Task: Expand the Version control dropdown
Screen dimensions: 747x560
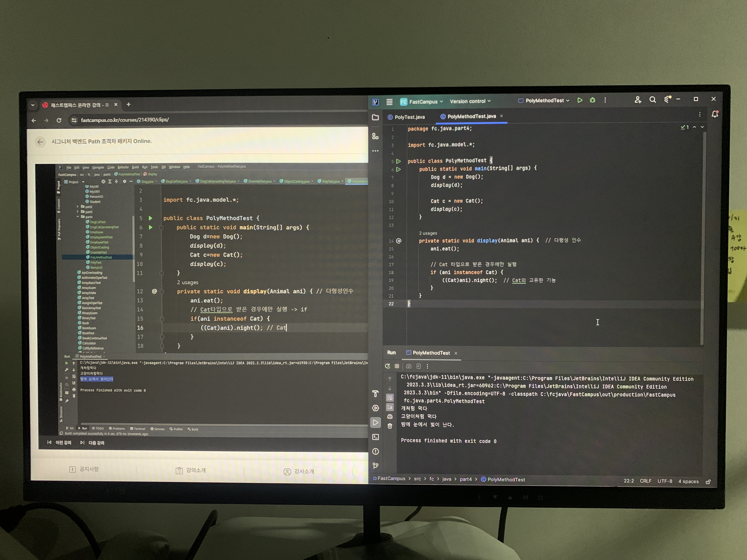Action: 470,101
